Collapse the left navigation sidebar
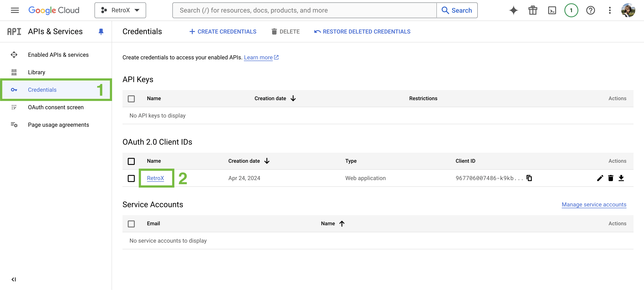The width and height of the screenshot is (644, 290). coord(14,279)
